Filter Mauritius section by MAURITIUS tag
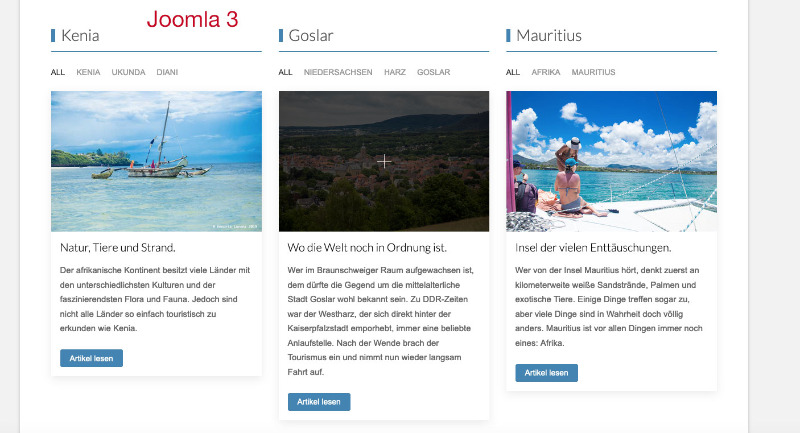Image resolution: width=800 pixels, height=433 pixels. (593, 72)
